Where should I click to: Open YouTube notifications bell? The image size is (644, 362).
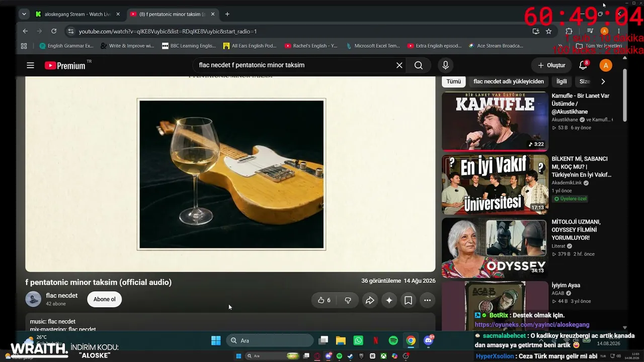(584, 65)
